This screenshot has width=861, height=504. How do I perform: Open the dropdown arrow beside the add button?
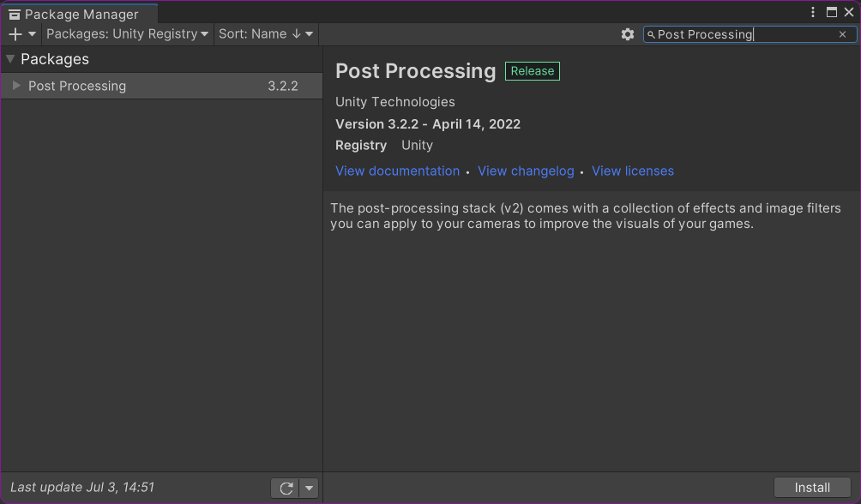31,34
